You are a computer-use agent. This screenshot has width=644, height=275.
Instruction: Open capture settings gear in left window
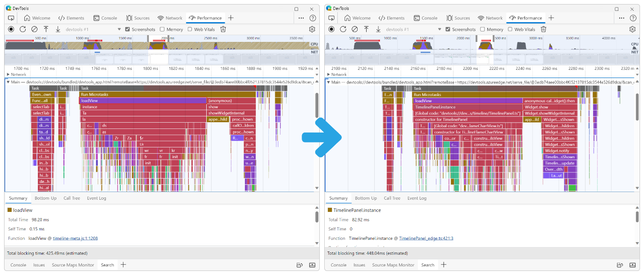tap(312, 29)
